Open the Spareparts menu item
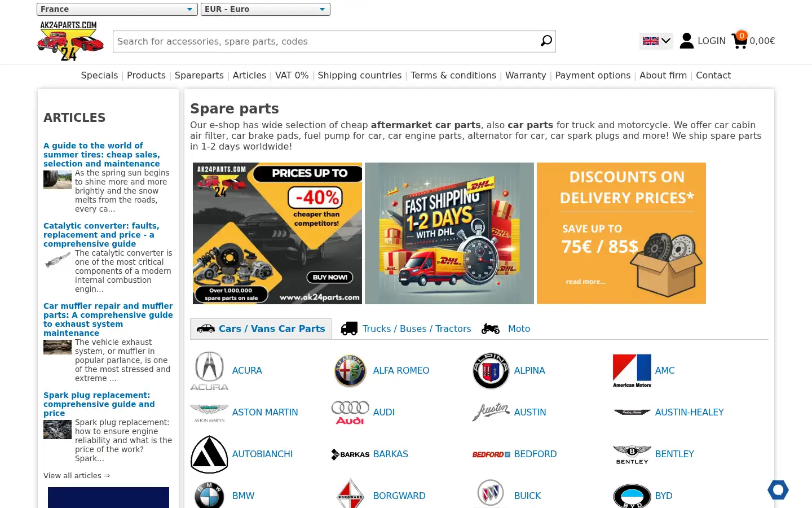812x508 pixels. click(x=199, y=75)
